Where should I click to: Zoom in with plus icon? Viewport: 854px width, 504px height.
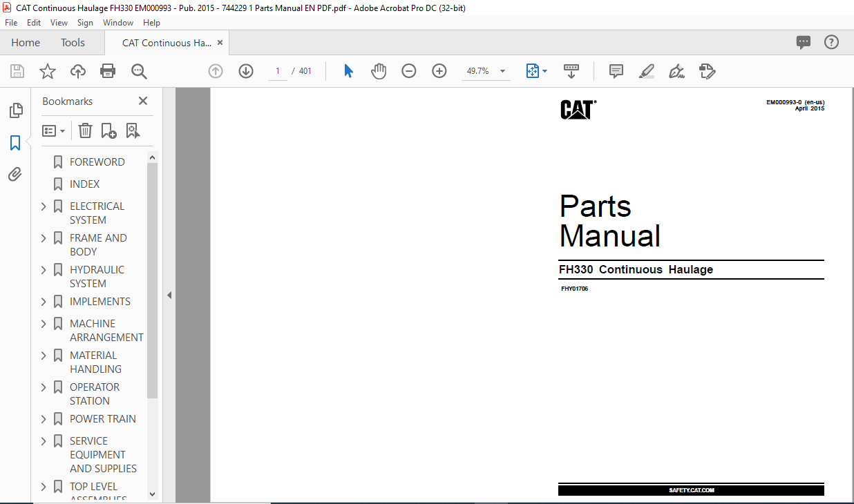click(x=439, y=71)
